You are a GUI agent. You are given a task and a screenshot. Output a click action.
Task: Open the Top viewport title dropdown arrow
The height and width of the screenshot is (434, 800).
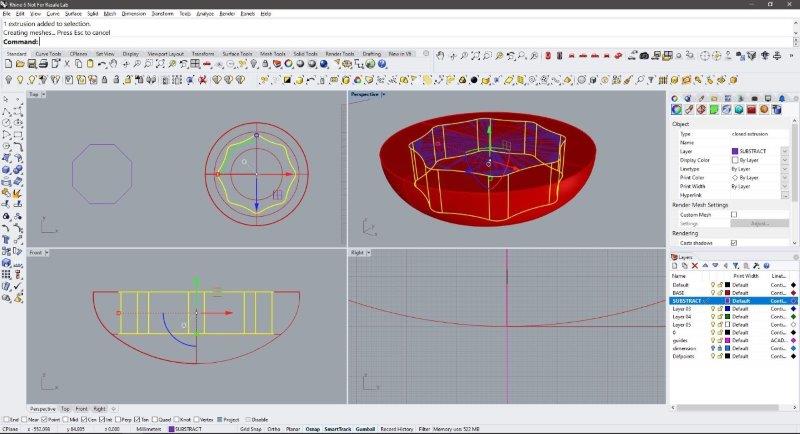coord(43,94)
